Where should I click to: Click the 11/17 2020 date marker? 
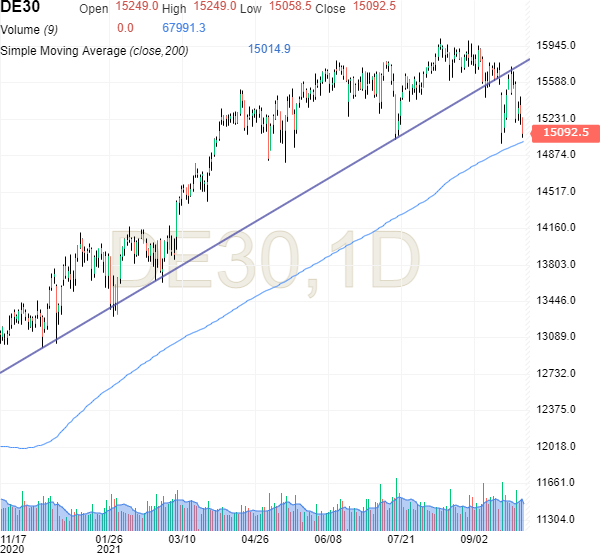coord(14,543)
